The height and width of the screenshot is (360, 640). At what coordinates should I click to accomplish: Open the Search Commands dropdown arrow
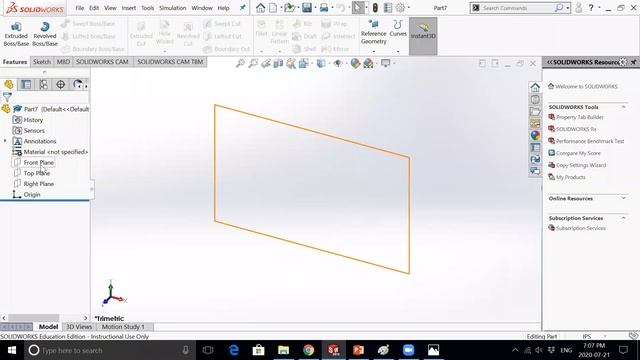click(567, 8)
